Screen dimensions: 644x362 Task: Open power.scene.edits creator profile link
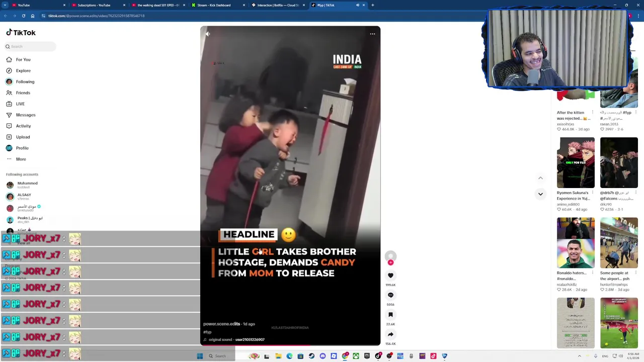click(x=221, y=324)
